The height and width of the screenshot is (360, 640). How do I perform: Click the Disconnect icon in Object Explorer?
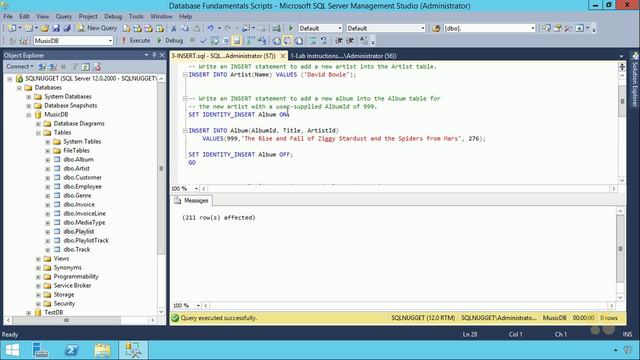coord(53,67)
